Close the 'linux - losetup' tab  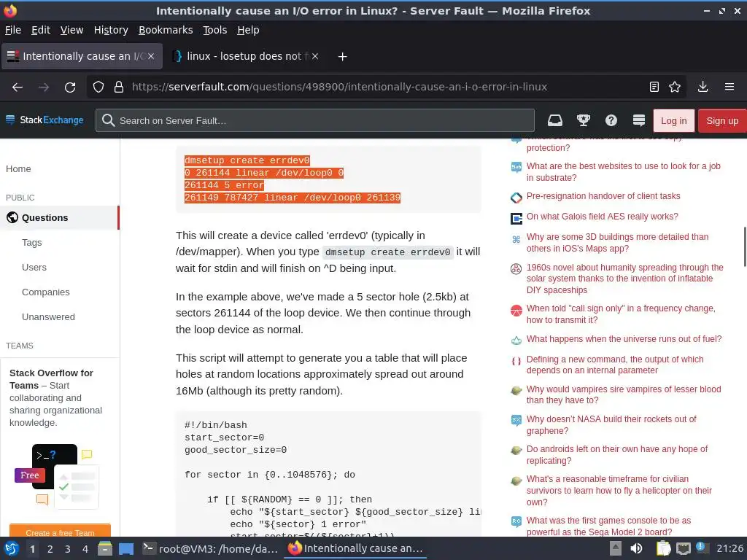click(315, 56)
